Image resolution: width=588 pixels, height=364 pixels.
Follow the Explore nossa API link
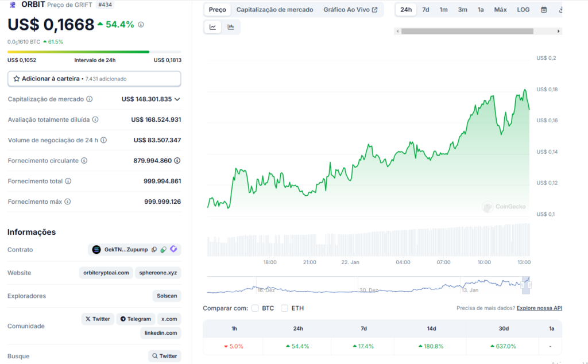coord(539,308)
